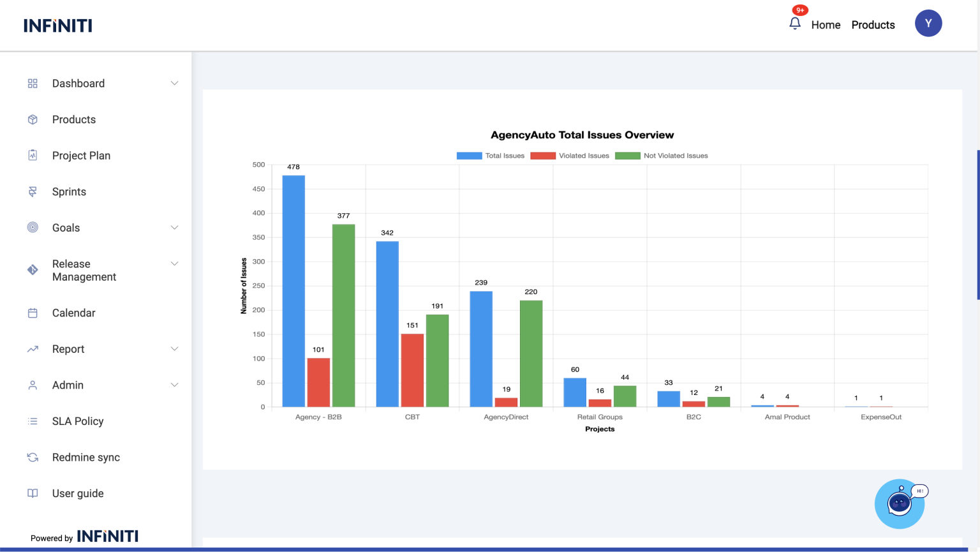This screenshot has height=552, width=980.
Task: Open Products in top navigation
Action: point(873,25)
